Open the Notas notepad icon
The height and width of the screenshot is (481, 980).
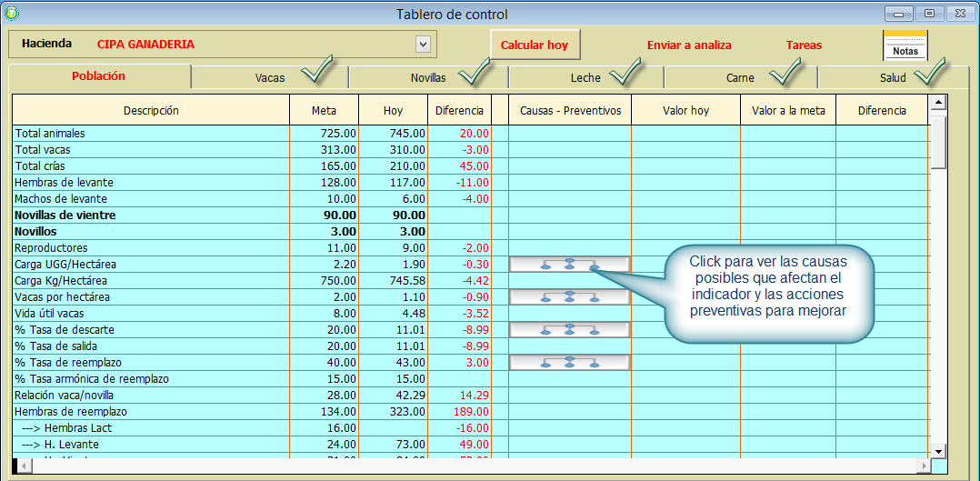[905, 45]
